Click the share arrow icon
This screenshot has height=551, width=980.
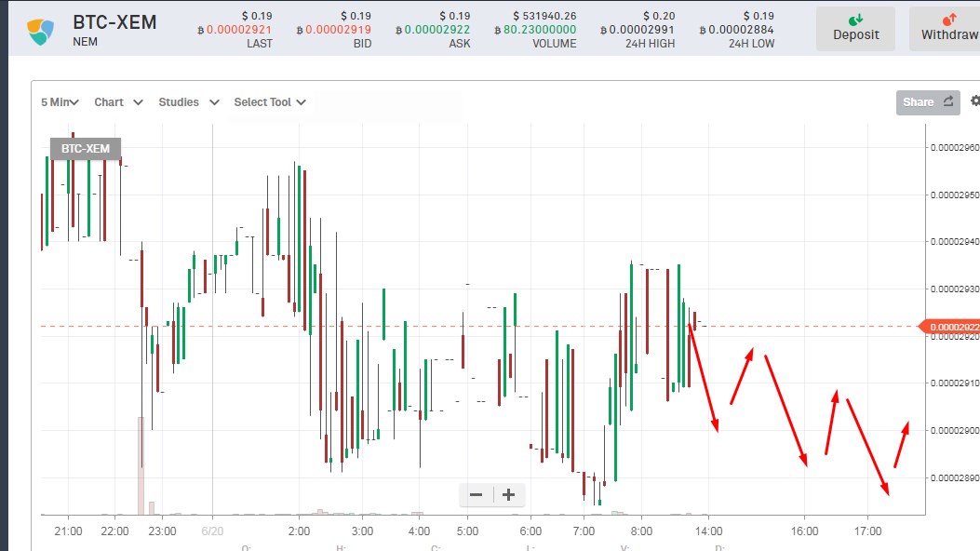click(948, 101)
